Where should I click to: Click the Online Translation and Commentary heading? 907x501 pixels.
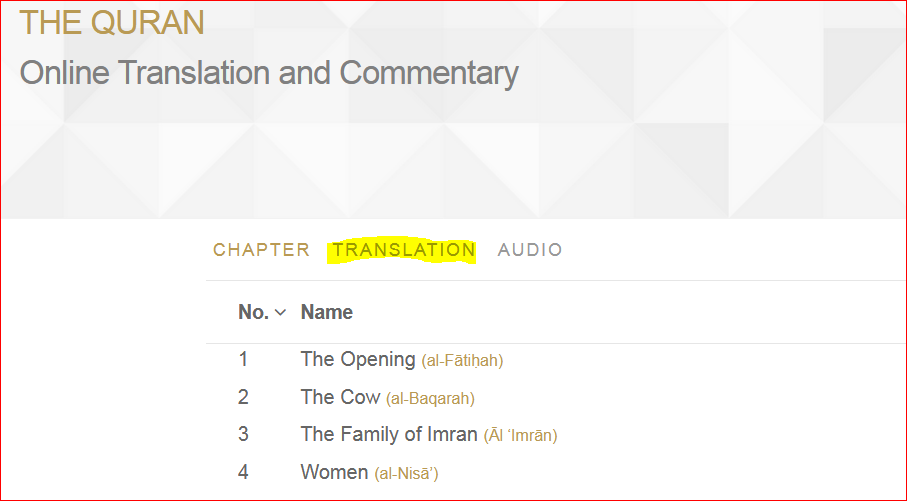269,73
